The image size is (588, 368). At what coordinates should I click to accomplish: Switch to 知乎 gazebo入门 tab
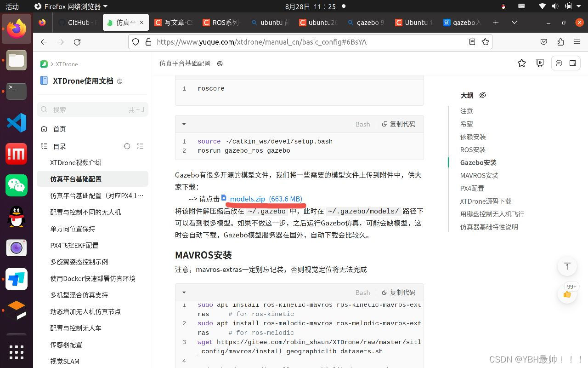462,22
